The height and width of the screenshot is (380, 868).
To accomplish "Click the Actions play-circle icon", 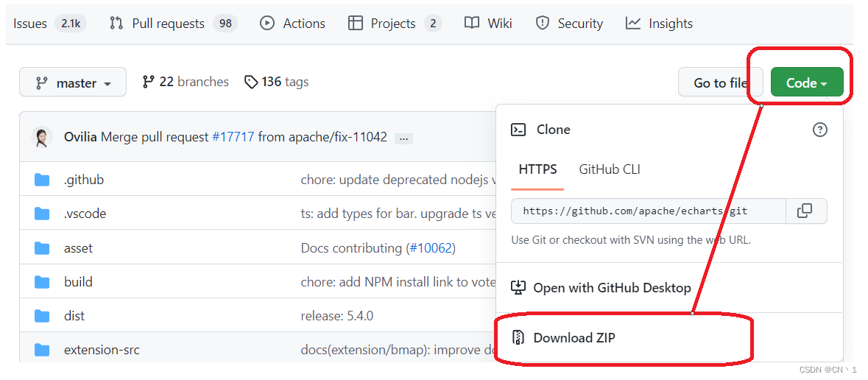I will pyautogui.click(x=267, y=24).
